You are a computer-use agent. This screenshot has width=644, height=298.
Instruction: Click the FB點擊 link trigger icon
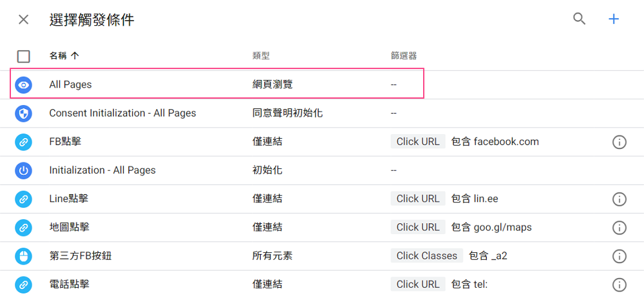[x=23, y=142]
